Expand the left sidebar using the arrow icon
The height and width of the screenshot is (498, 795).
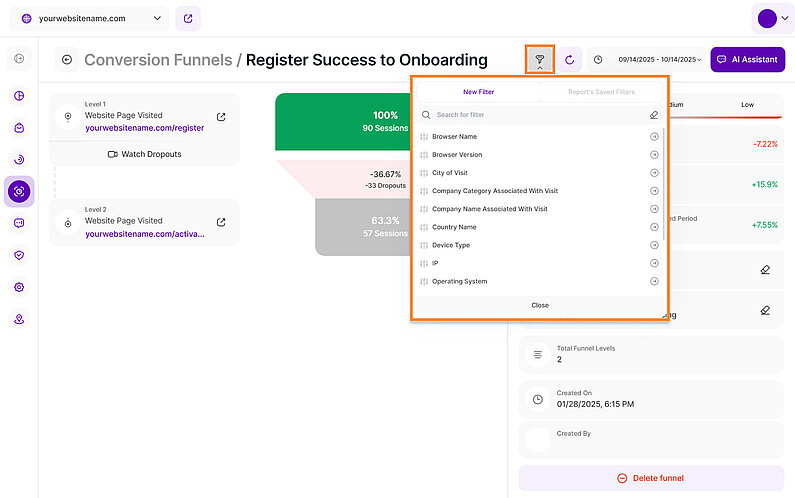[x=19, y=60]
